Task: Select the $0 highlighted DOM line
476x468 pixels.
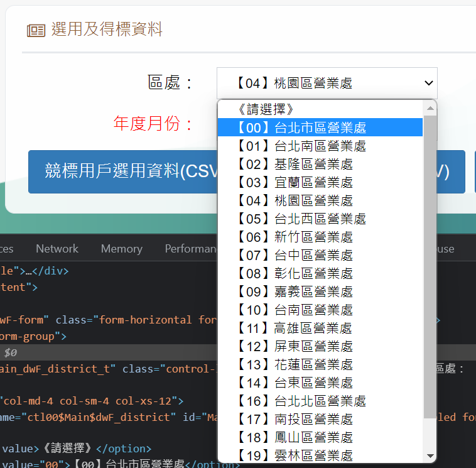Action: pyautogui.click(x=109, y=352)
